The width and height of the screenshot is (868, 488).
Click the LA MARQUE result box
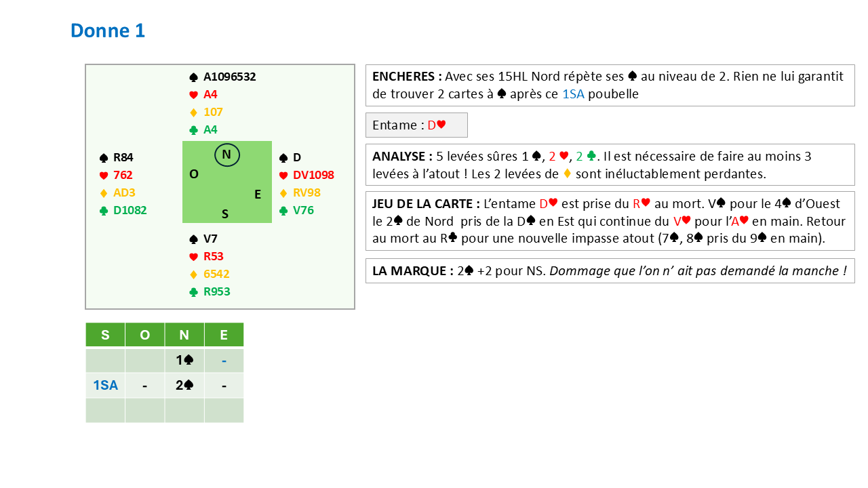610,270
